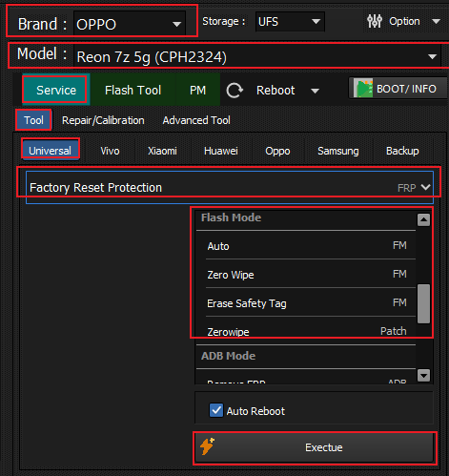Click the BOOT/INFO green board icon
This screenshot has height=476, width=449.
(363, 89)
